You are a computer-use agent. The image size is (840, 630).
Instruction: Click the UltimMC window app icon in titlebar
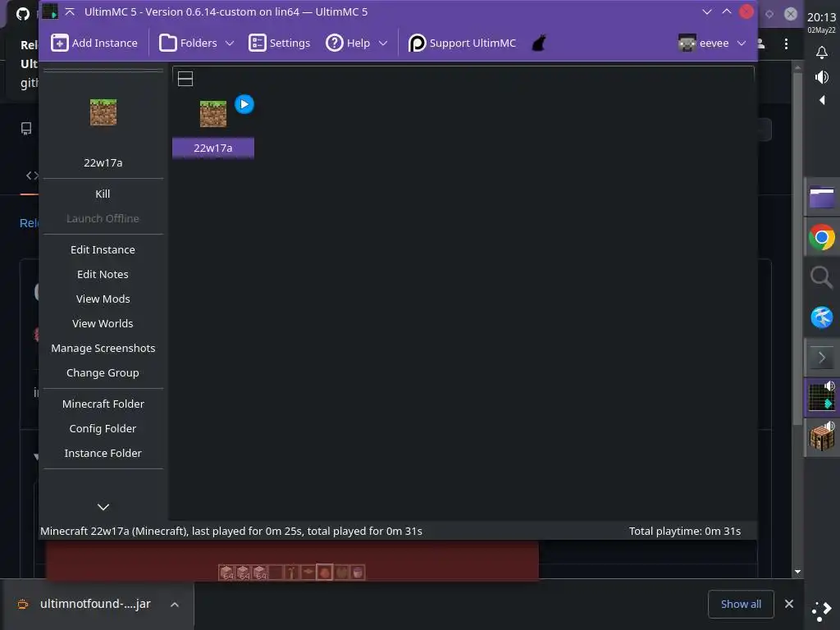[50, 11]
